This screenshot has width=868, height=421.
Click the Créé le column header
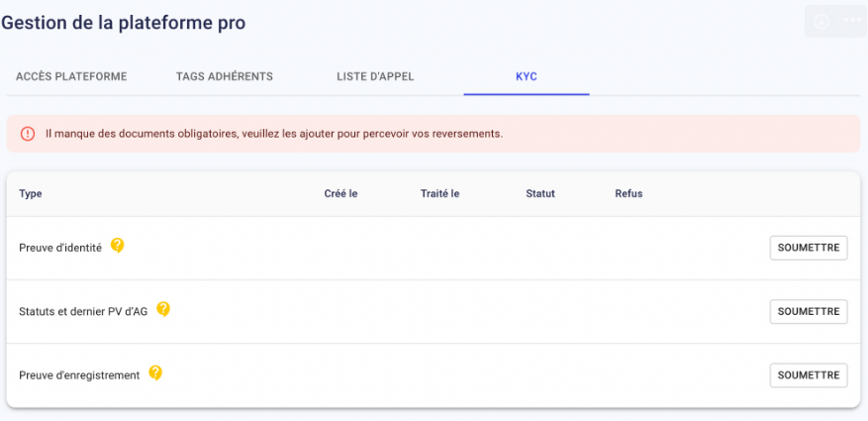[x=340, y=194]
